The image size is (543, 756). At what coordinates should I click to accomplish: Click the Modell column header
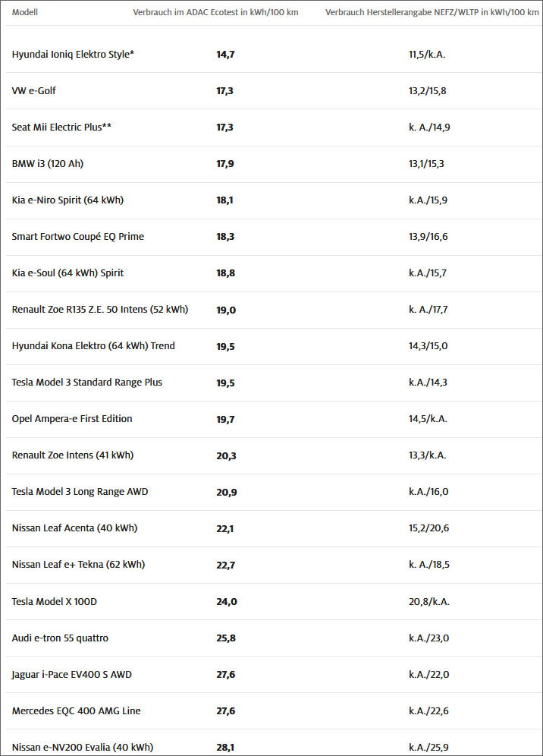coord(25,12)
